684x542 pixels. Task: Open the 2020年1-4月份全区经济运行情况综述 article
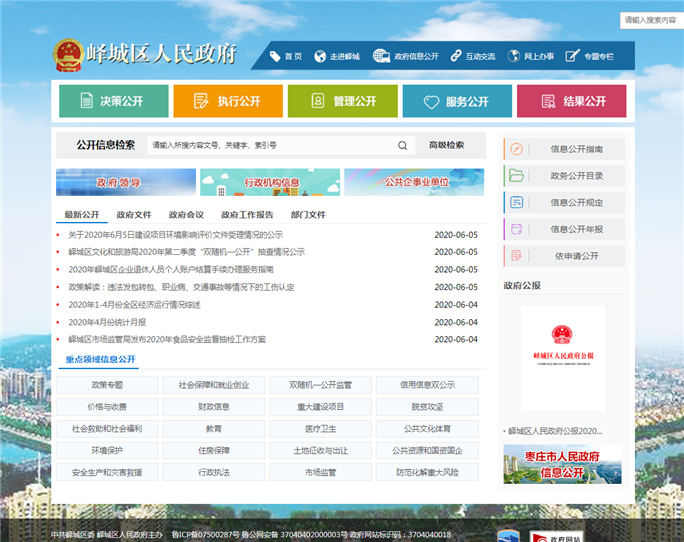(x=134, y=305)
